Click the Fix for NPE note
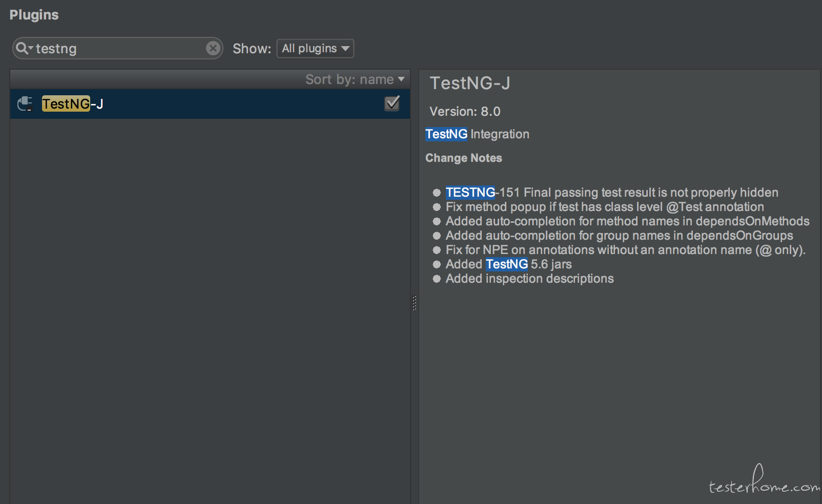This screenshot has height=504, width=822. click(x=626, y=250)
